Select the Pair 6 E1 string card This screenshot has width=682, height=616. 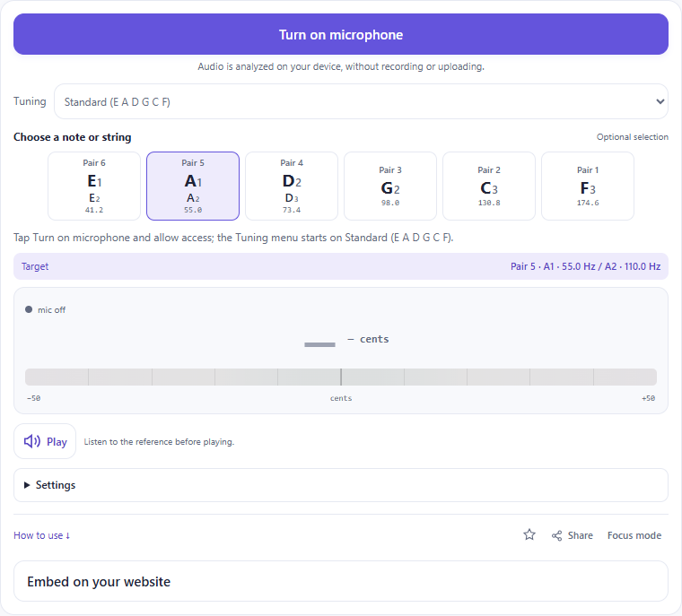(94, 187)
